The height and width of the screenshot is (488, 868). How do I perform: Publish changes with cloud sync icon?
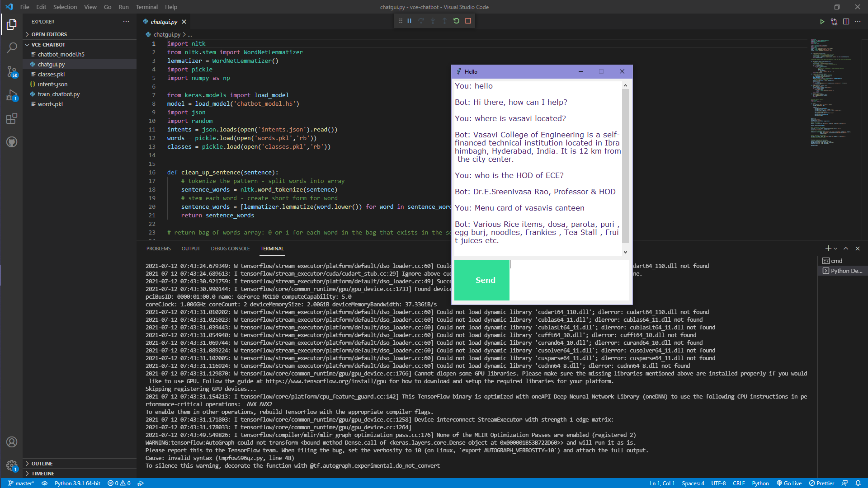(45, 483)
